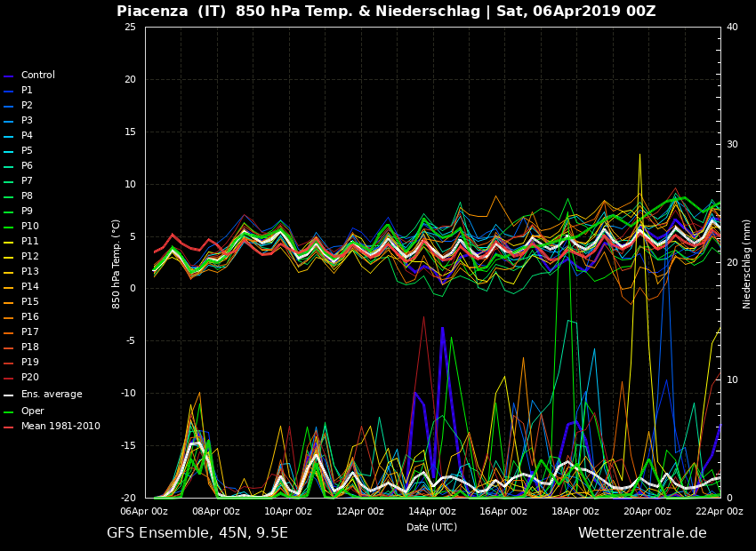Screen dimensions: 756x551
Task: Click the green swatch next to P10
Action: [9, 228]
